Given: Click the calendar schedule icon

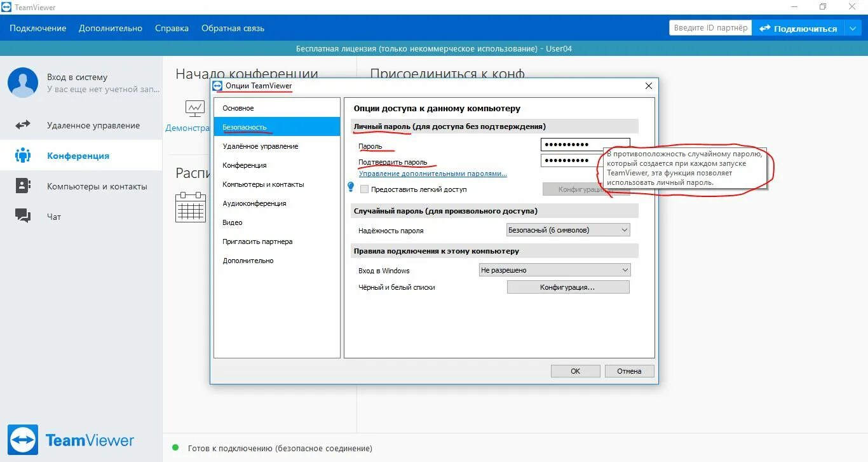Looking at the screenshot, I should 190,207.
